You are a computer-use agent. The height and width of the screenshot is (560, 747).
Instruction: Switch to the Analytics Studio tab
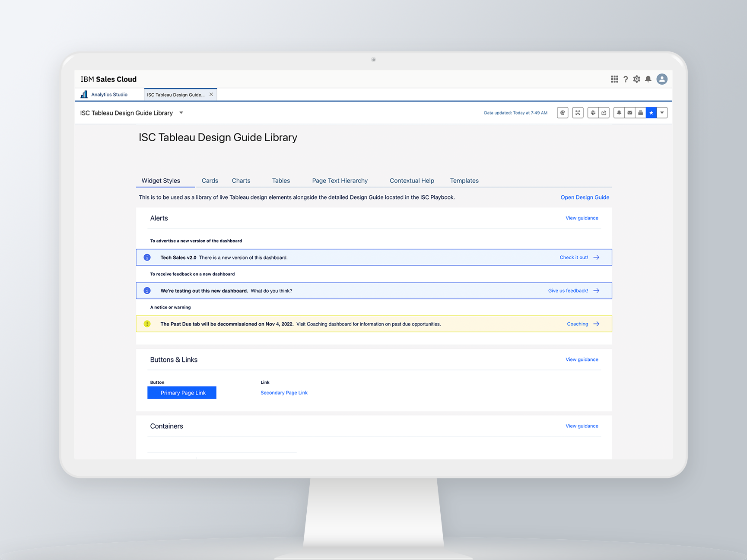pyautogui.click(x=109, y=95)
